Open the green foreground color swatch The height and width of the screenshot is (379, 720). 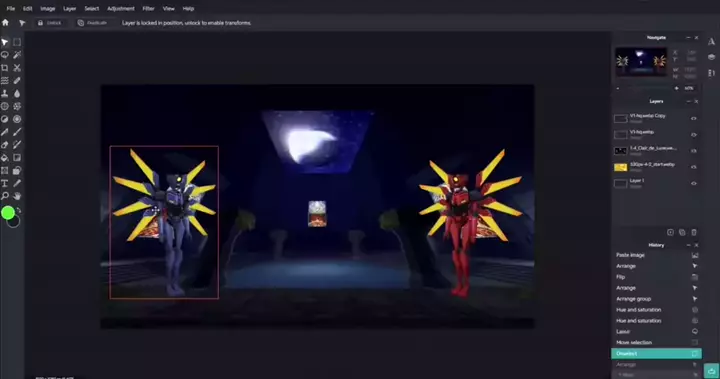click(8, 212)
